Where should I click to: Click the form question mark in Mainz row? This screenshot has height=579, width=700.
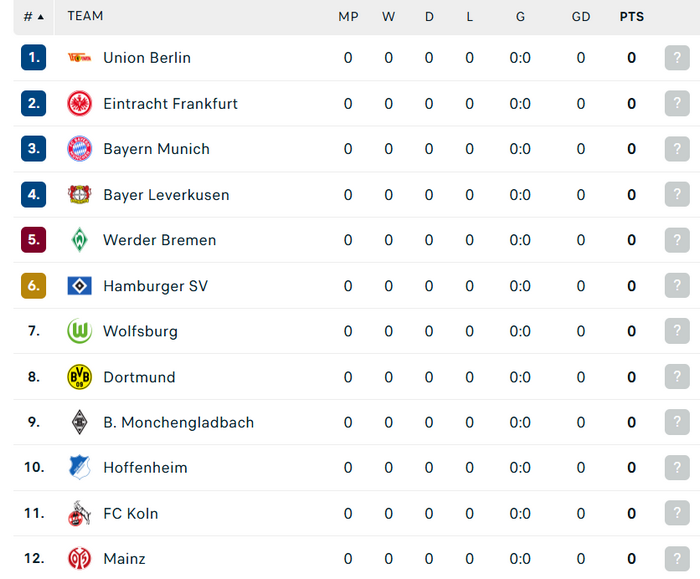click(x=677, y=559)
